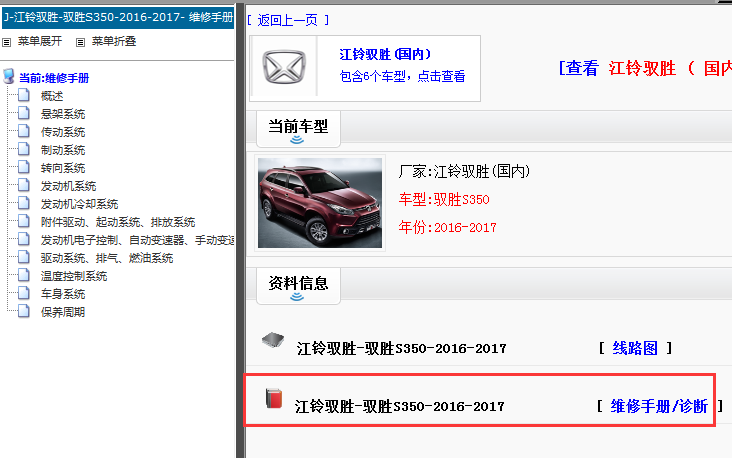
Task: Click the page icon next to 发动机电子控制
Action: 24,240
